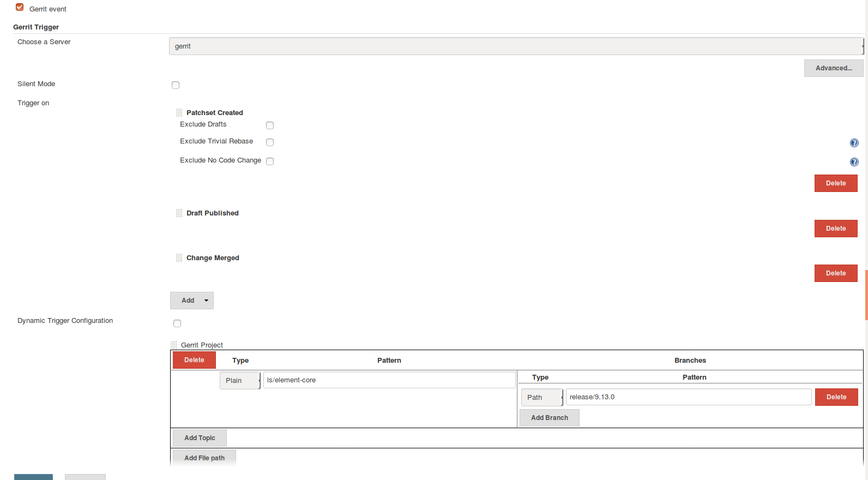The width and height of the screenshot is (868, 480).
Task: Delete the Patchset Created trigger
Action: point(835,183)
